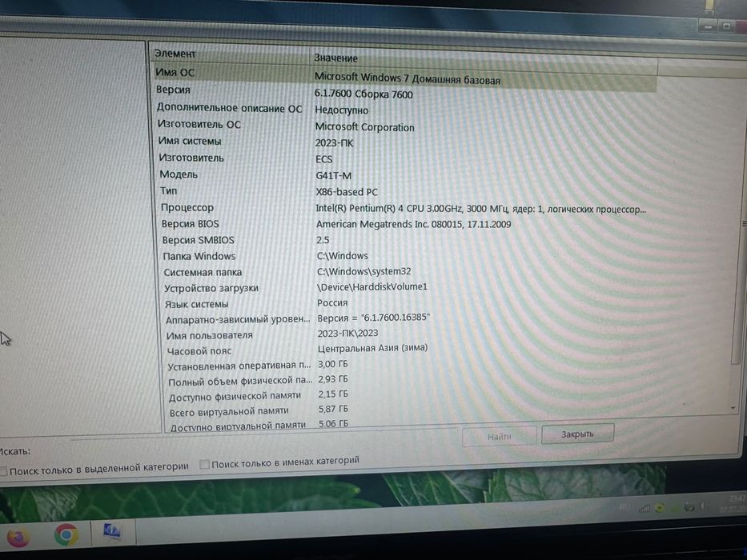Click the '3,00 ГБ' memory value
Viewport: 747px width, 560px height.
(x=333, y=364)
